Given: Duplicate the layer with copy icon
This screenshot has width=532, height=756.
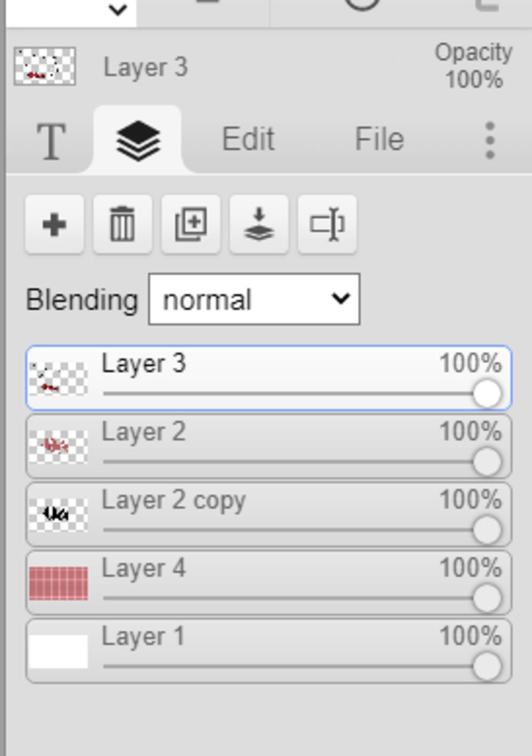Looking at the screenshot, I should pyautogui.click(x=191, y=224).
